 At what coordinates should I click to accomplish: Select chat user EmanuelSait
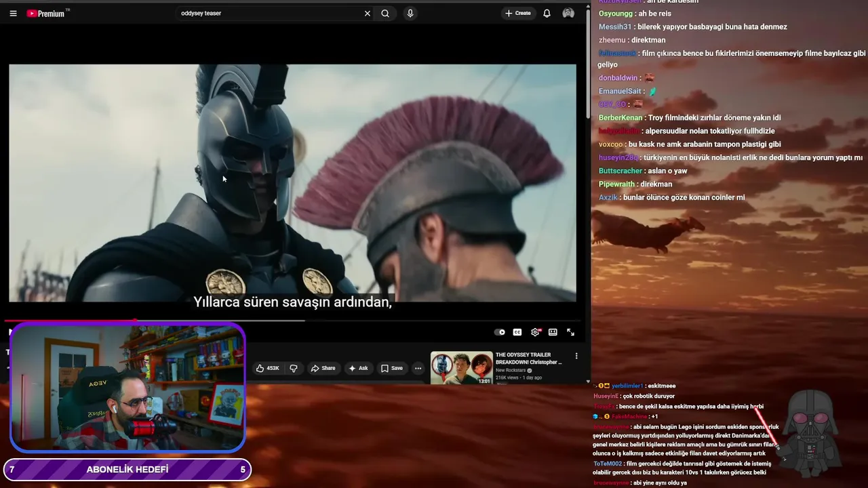click(x=620, y=91)
